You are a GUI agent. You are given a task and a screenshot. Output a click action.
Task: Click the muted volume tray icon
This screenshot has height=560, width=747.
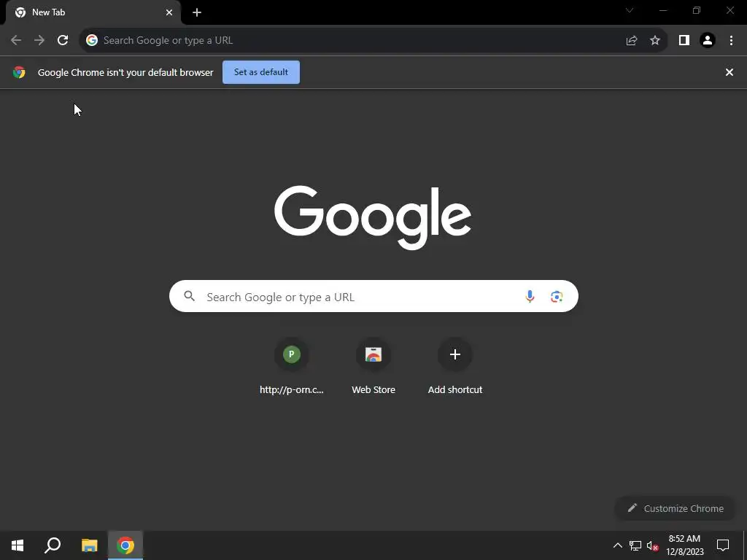(653, 545)
